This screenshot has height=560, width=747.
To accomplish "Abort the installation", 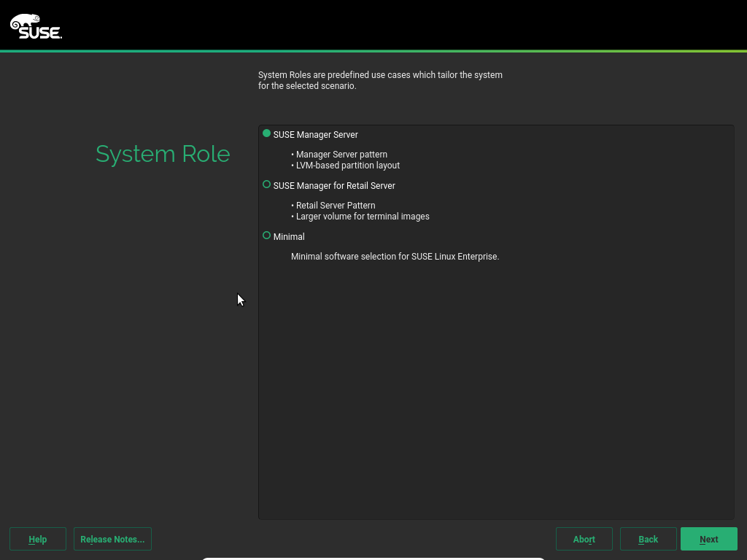I will pyautogui.click(x=584, y=539).
